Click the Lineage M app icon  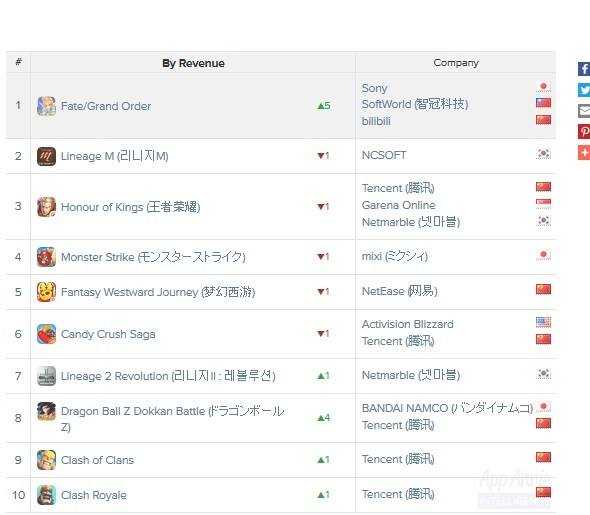point(46,156)
